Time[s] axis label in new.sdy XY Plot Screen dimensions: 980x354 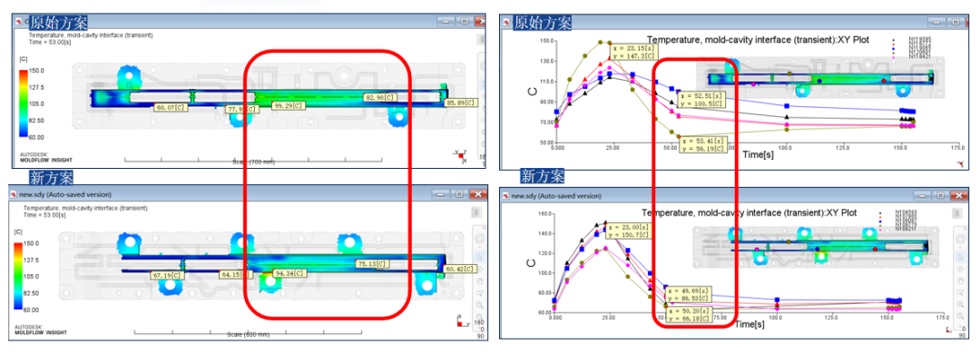coord(750,324)
